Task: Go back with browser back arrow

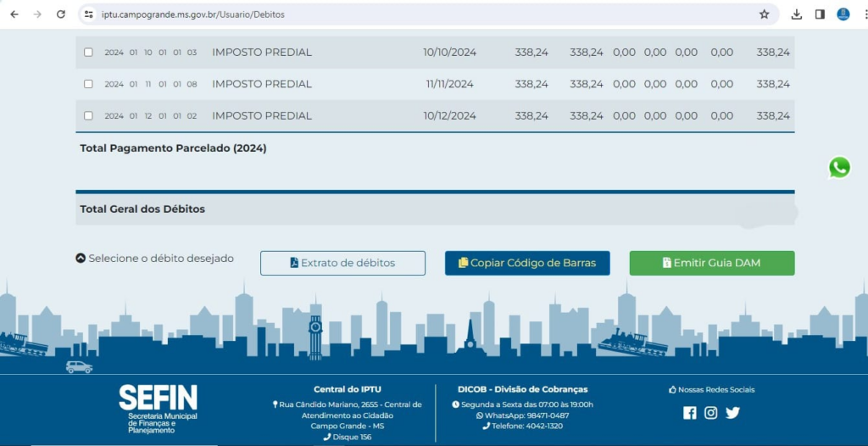Action: point(14,14)
